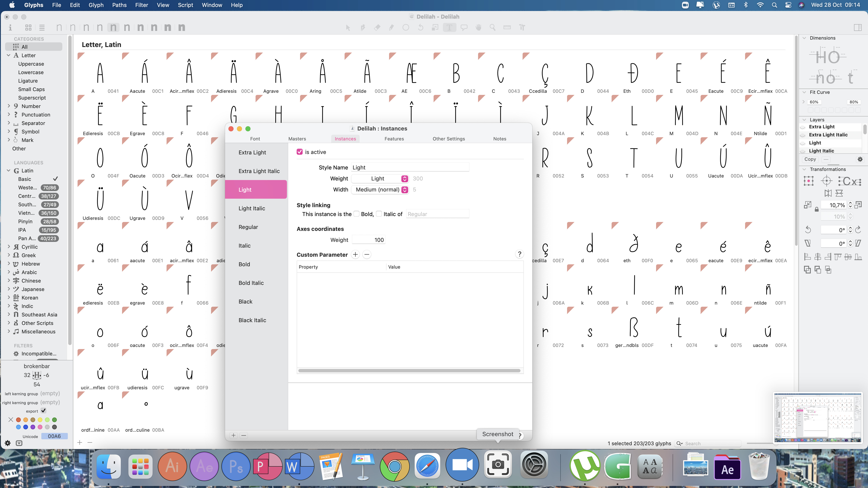Uncheck the export checkbox
Screen dimensions: 868x488
(43, 411)
